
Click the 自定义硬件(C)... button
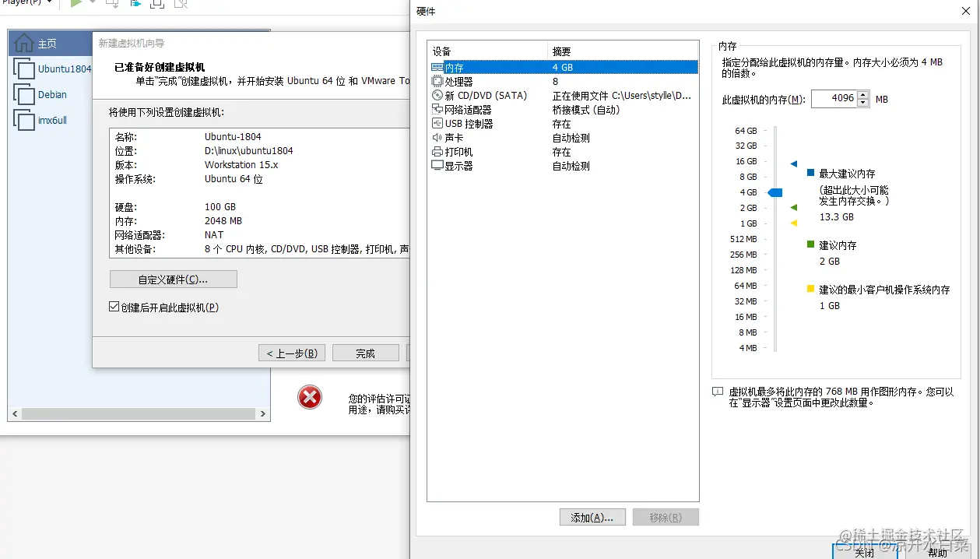[x=174, y=279]
